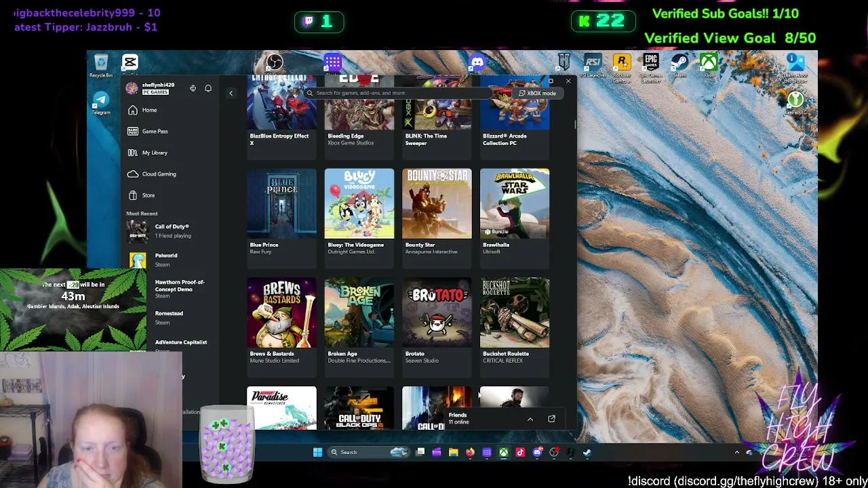This screenshot has height=488, width=868.
Task: Click the Xbox notifications bell icon
Action: 208,88
